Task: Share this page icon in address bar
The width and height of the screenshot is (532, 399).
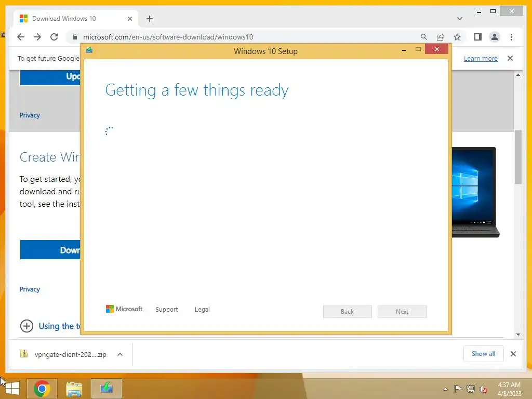Action: coord(441,37)
